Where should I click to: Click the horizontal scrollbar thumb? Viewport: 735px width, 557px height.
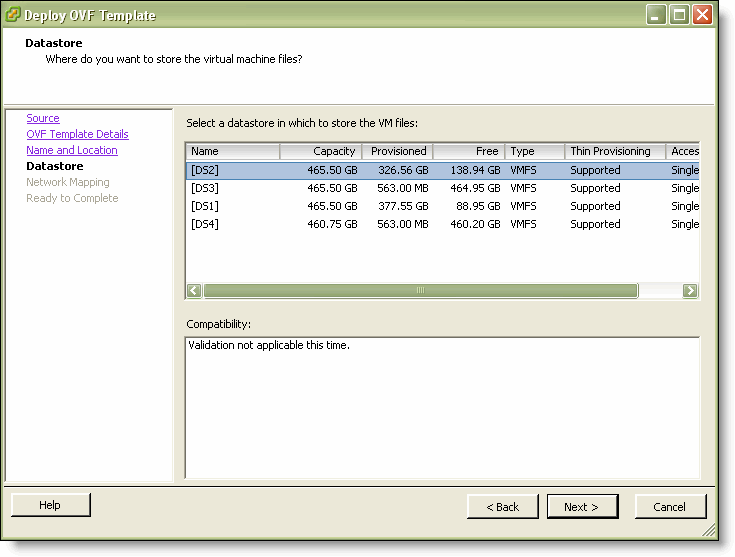[420, 290]
